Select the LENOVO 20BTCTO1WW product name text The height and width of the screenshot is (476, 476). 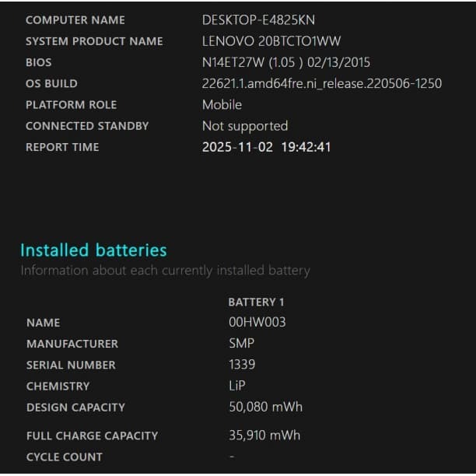(271, 41)
